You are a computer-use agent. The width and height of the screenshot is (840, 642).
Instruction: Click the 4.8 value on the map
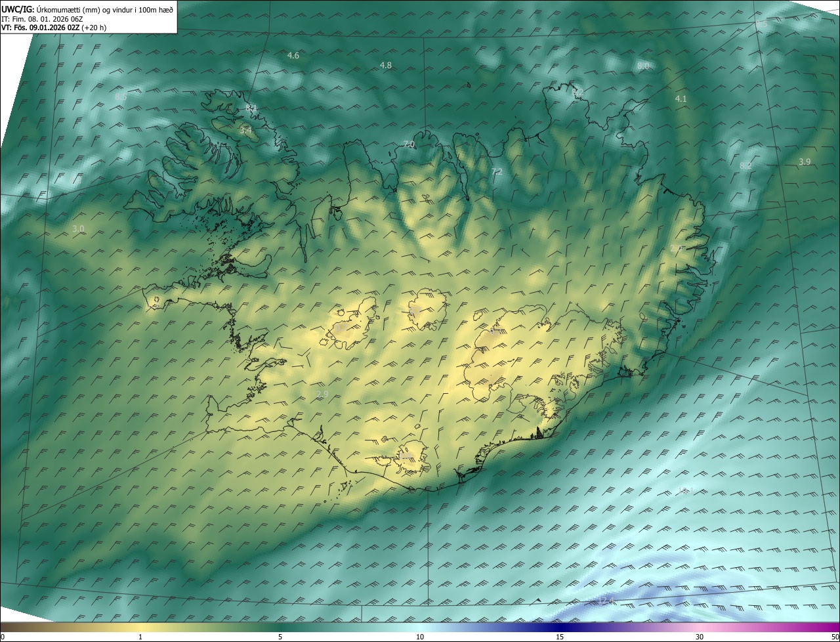click(x=386, y=65)
